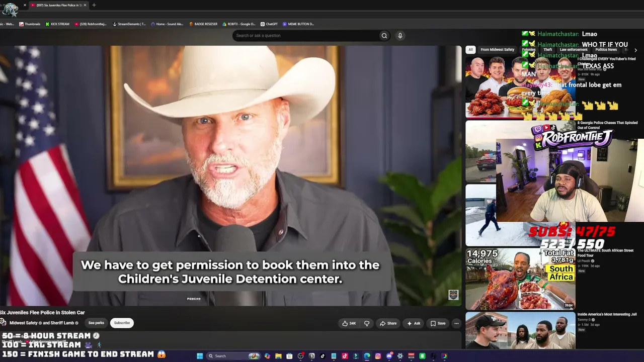Viewport: 644px width, 362px height.
Task: Open the ROBFTJ Google Drive bookmark
Action: click(x=239, y=24)
